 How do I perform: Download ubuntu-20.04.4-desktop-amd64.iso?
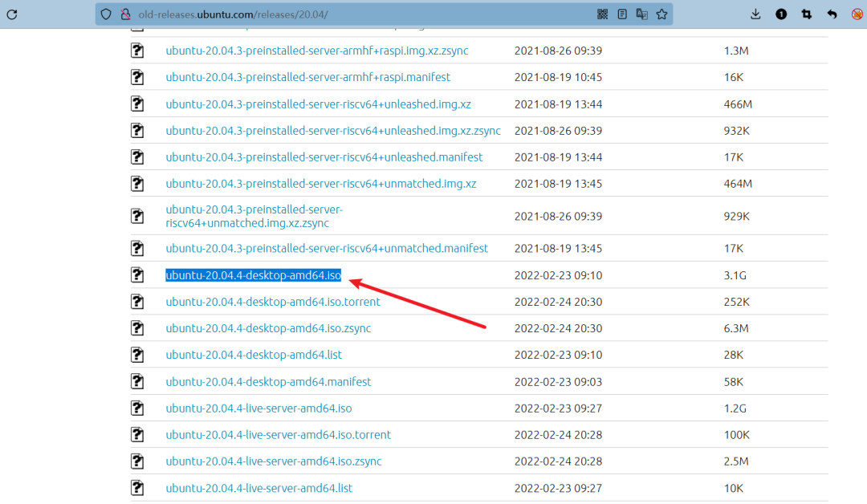point(253,274)
